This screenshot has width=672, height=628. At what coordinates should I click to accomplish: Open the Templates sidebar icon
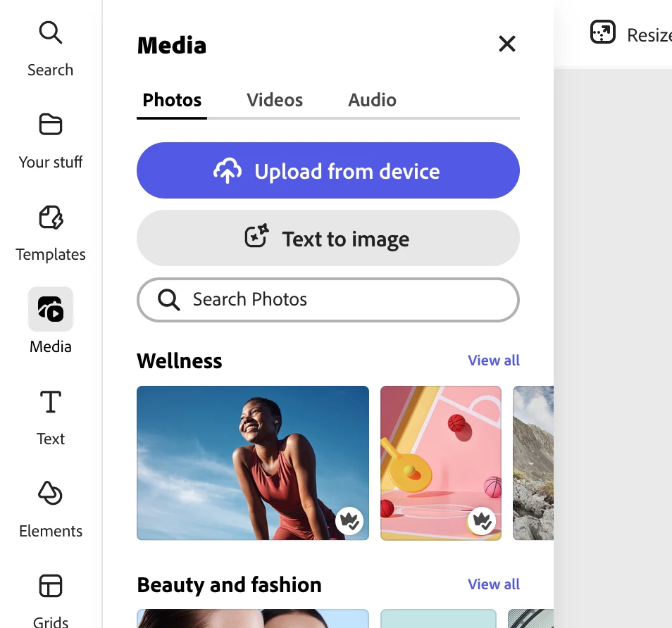[51, 217]
